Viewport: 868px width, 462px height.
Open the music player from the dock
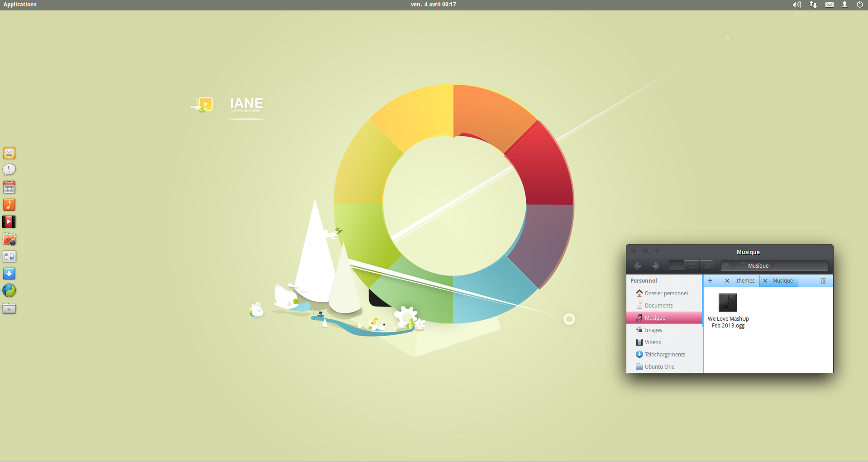click(9, 205)
